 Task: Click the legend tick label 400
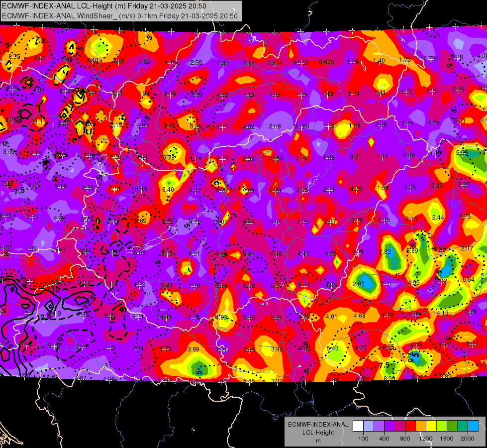pos(384,439)
